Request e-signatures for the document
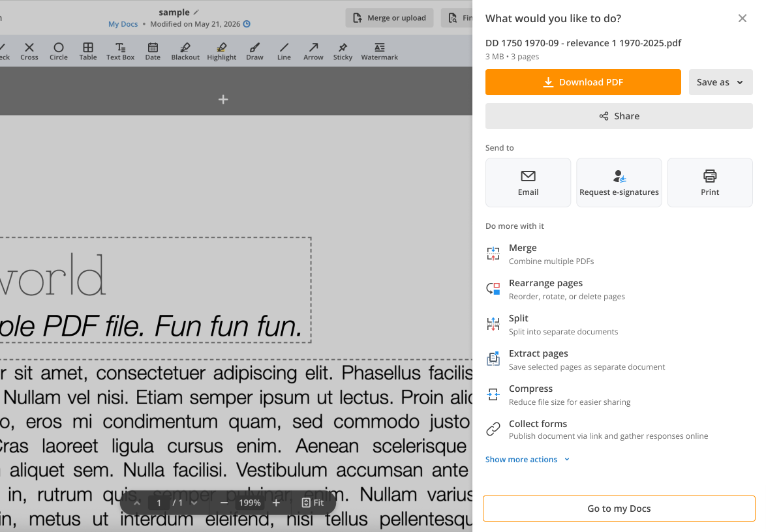 click(x=619, y=183)
